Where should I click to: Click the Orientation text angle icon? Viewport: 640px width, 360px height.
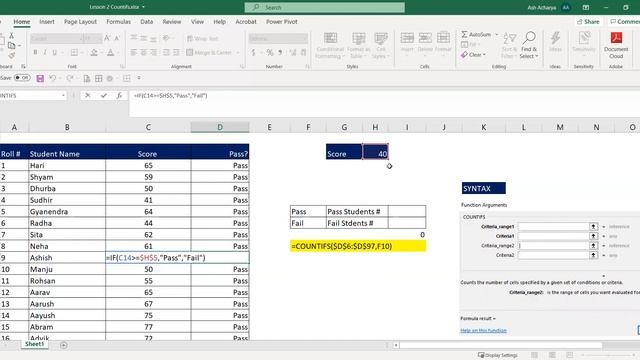click(x=166, y=38)
